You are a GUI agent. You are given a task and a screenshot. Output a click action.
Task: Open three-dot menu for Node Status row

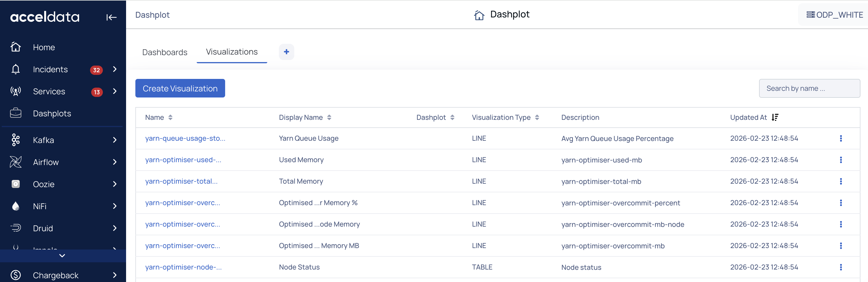tap(840, 267)
